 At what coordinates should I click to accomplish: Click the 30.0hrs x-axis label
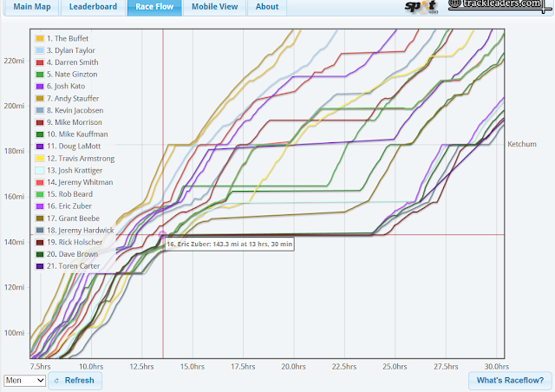(x=497, y=367)
